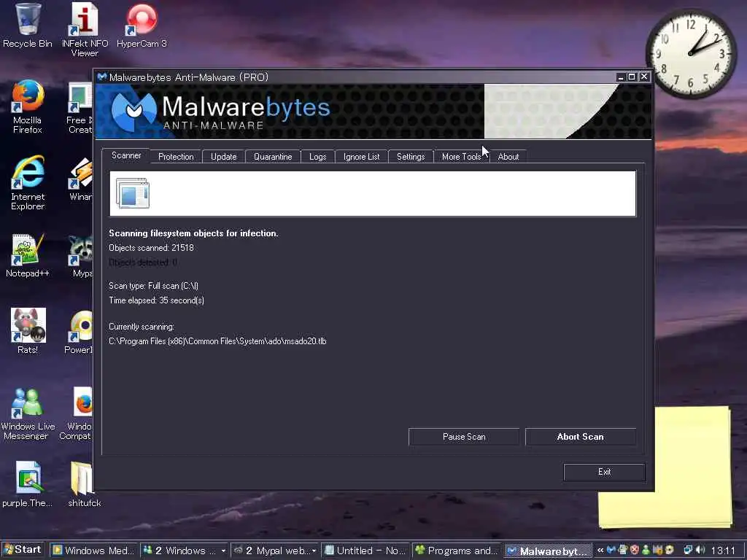Click the Time elapsed: 35 second(s) text
Screen dimensions: 747x560
156,300
